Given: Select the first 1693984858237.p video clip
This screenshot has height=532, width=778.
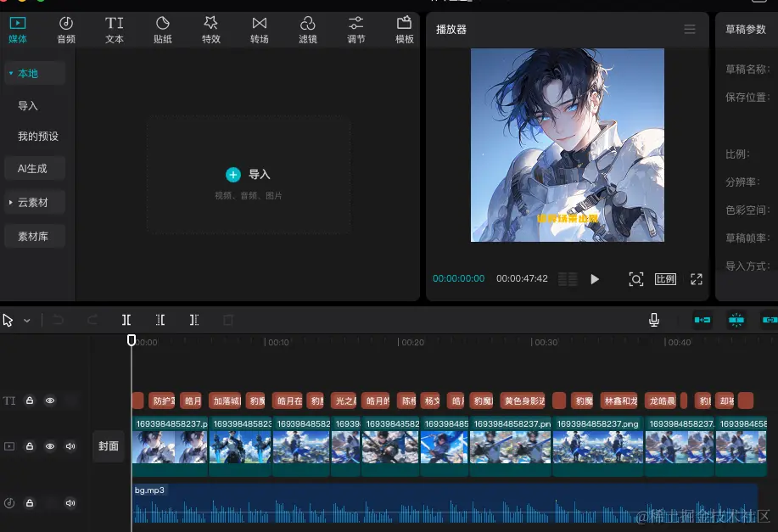Looking at the screenshot, I should pyautogui.click(x=171, y=445).
